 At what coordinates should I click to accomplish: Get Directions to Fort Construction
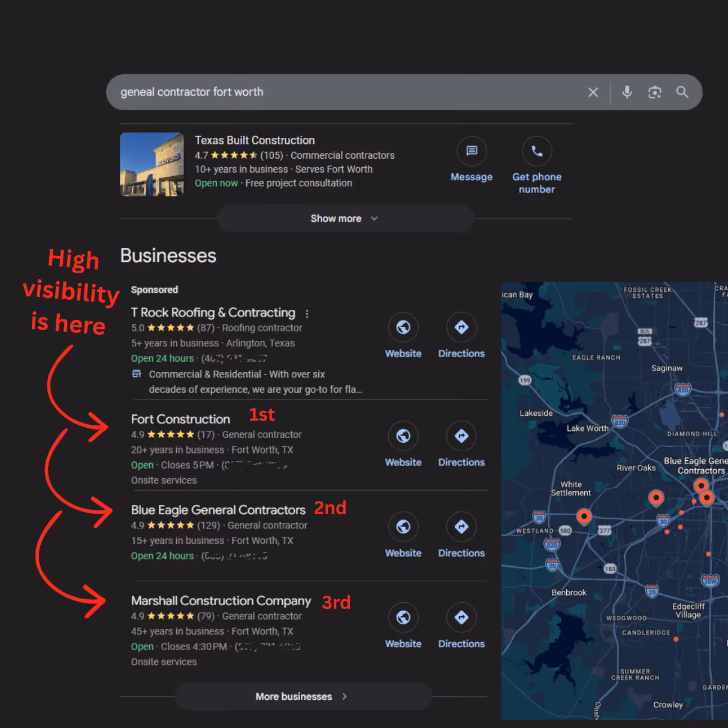pos(461,436)
